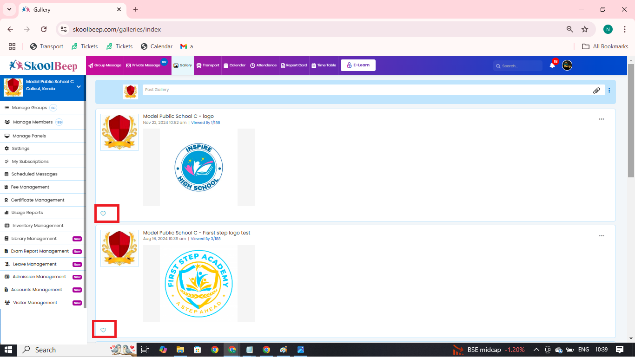Open the notifications bell
Image resolution: width=635 pixels, height=364 pixels.
tap(552, 65)
